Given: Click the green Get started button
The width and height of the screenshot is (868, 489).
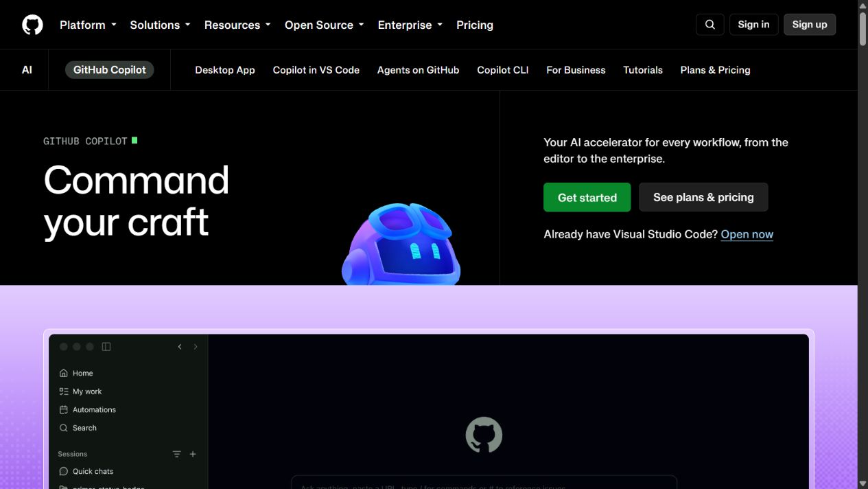Looking at the screenshot, I should point(587,197).
